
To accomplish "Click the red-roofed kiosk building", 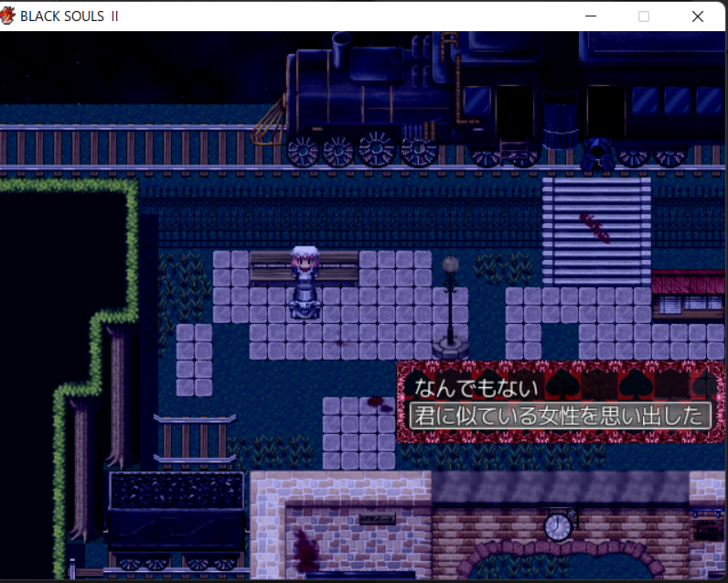I will 689,296.
